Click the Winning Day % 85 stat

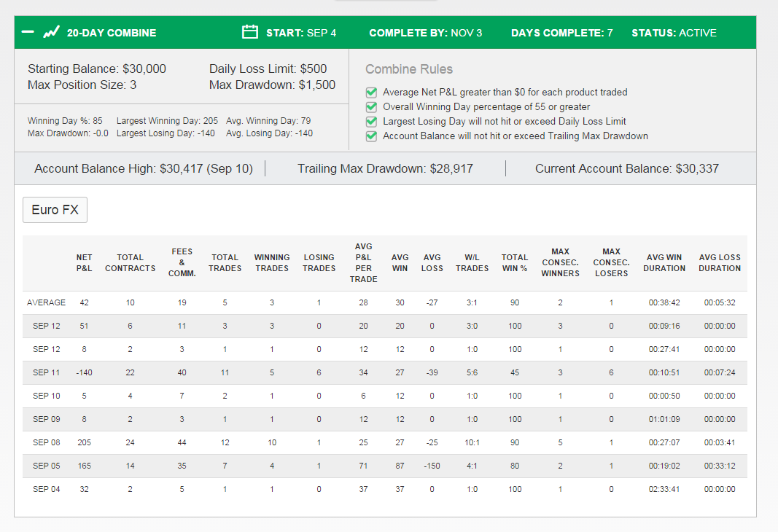pyautogui.click(x=65, y=120)
